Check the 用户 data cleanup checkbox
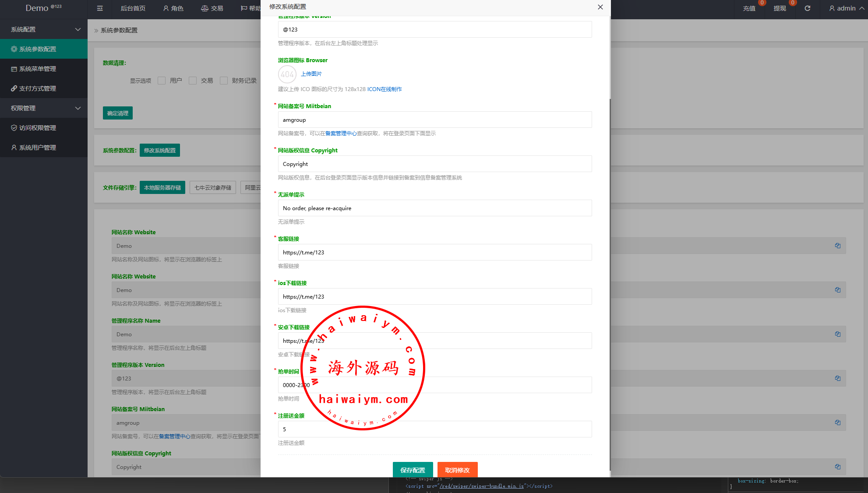The image size is (868, 493). point(162,81)
